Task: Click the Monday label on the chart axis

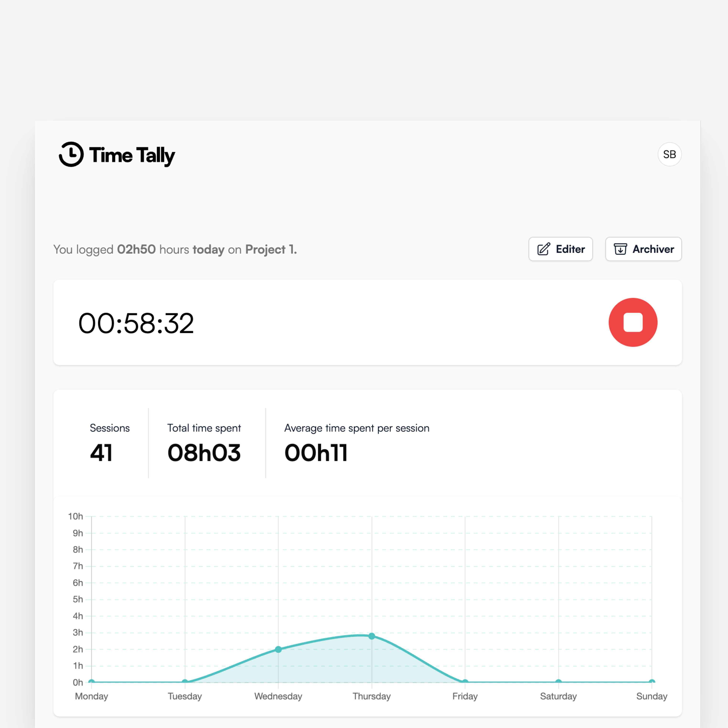Action: pos(91,696)
